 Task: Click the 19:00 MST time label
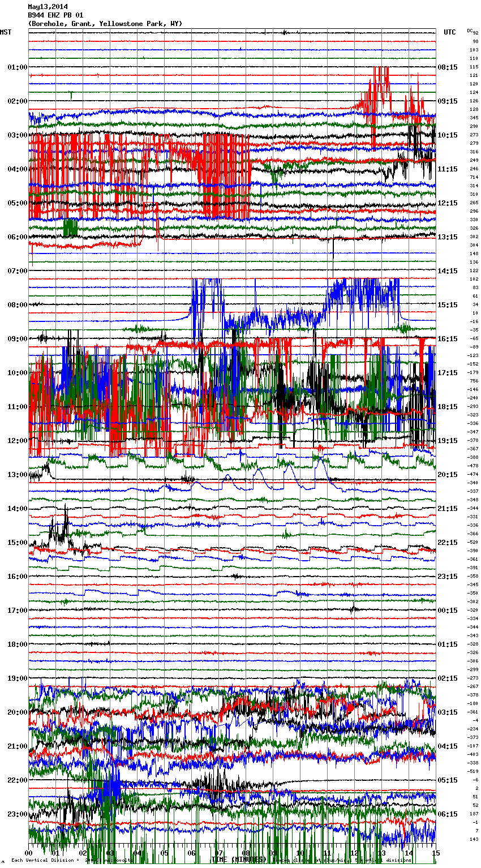[18, 678]
